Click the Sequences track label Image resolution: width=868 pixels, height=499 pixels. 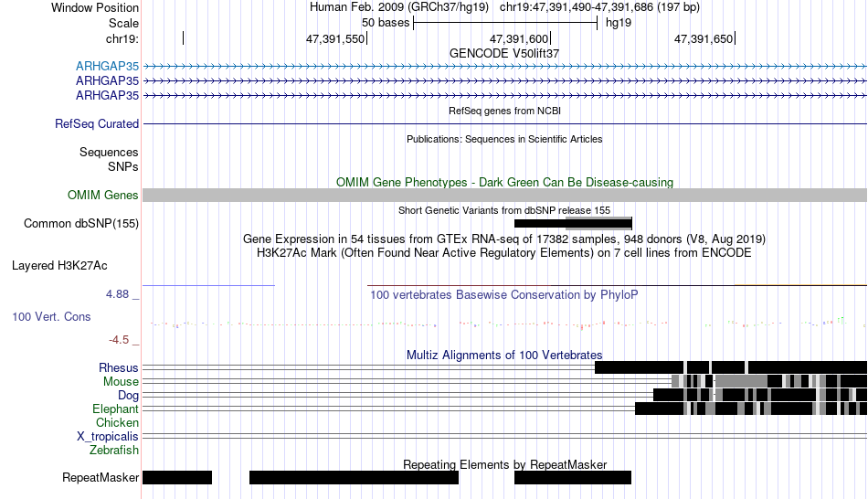tap(109, 152)
